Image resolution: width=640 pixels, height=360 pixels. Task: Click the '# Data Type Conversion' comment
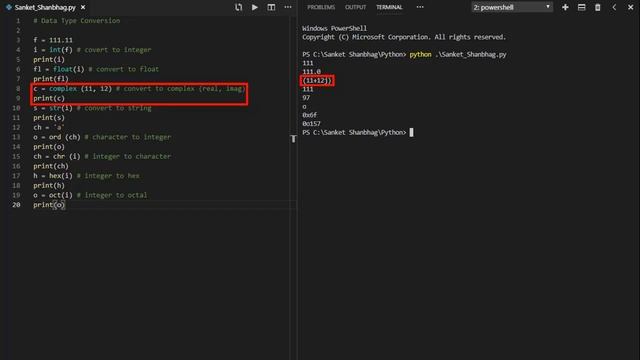pos(77,20)
